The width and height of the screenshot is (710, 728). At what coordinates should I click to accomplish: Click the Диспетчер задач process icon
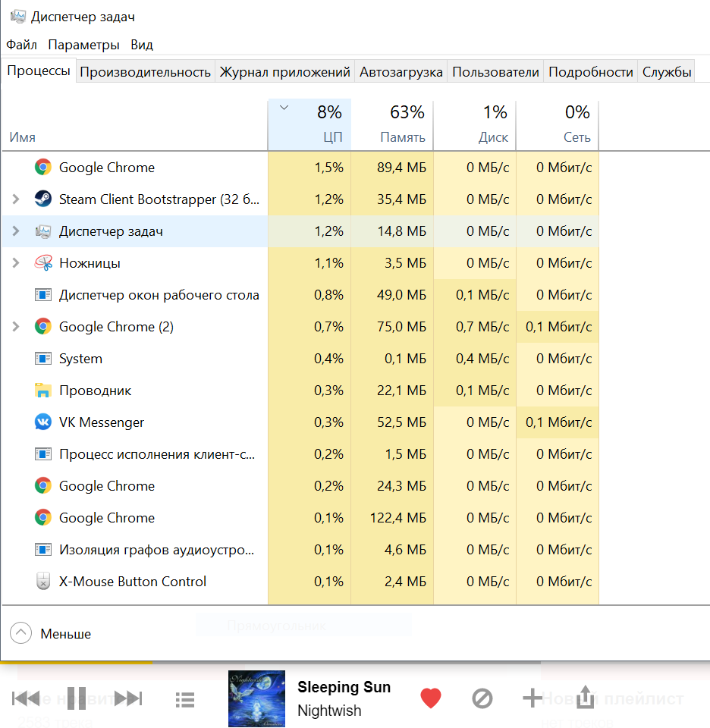[x=42, y=231]
